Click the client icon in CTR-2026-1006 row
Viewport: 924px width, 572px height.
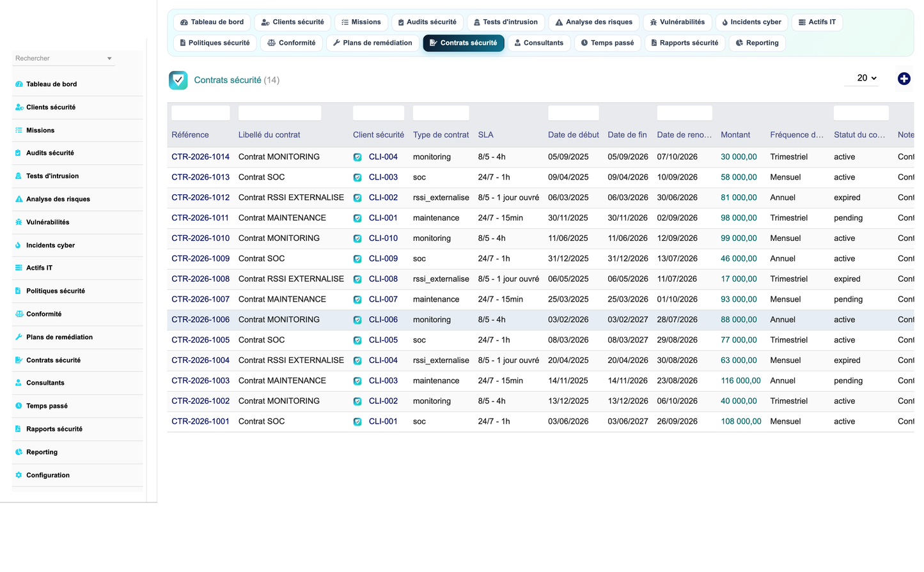pos(357,320)
